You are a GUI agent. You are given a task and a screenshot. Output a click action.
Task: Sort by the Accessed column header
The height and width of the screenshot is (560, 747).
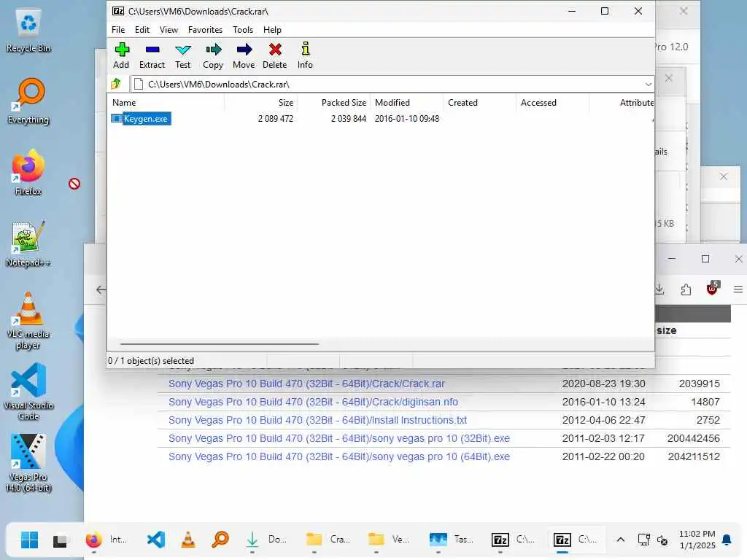pos(553,102)
